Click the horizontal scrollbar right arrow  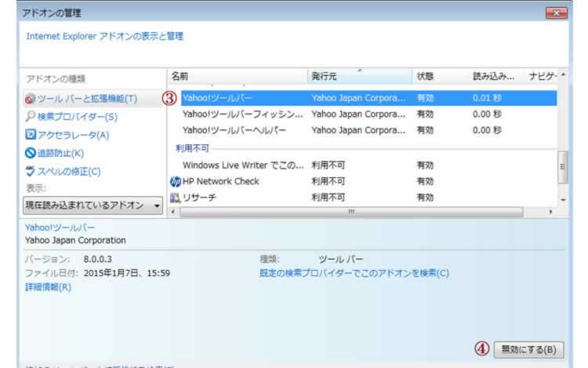550,212
